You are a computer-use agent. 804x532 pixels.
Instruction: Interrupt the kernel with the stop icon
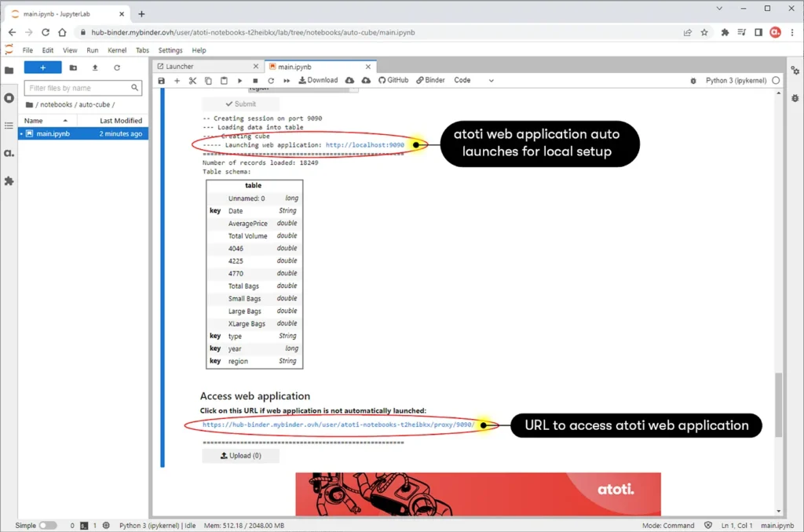tap(255, 81)
